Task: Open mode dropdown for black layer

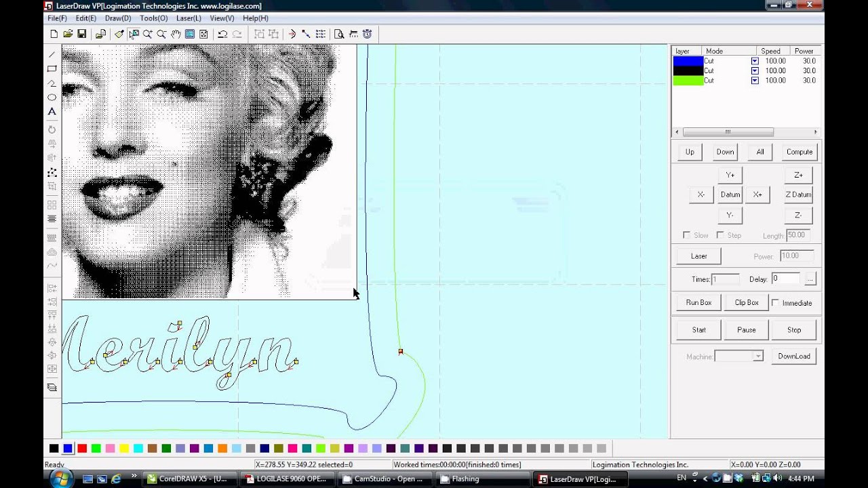Action: [755, 70]
